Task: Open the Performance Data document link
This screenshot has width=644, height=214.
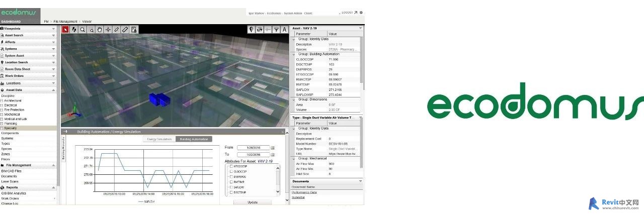Action: point(304,192)
